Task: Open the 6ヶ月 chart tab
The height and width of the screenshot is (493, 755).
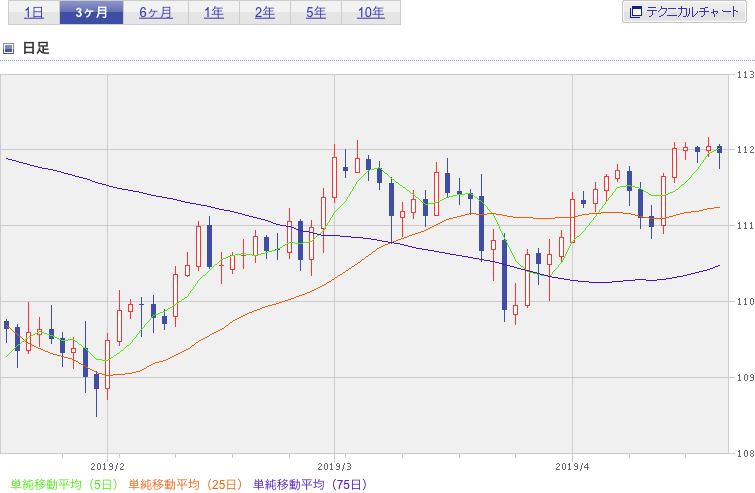Action: [156, 13]
